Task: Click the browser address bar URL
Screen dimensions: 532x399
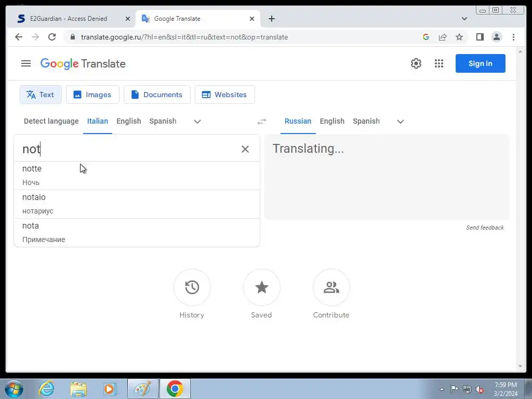Action: tap(184, 37)
